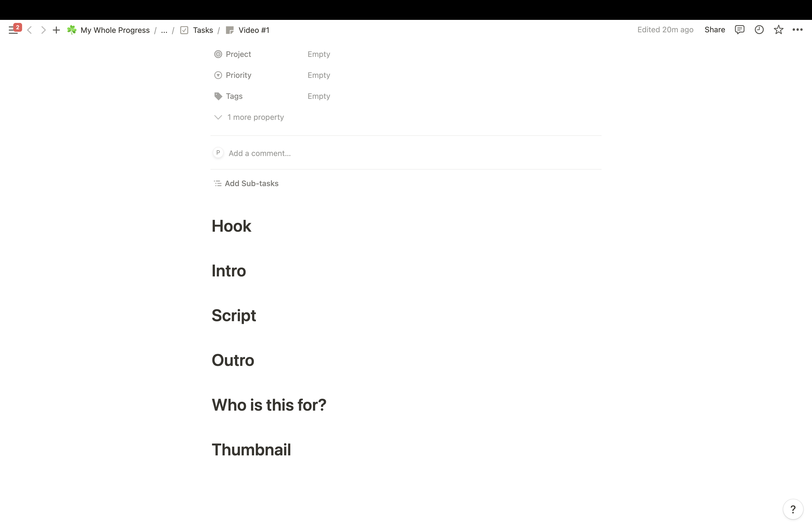This screenshot has height=528, width=812.
Task: Click the Tags property label
Action: click(x=234, y=96)
